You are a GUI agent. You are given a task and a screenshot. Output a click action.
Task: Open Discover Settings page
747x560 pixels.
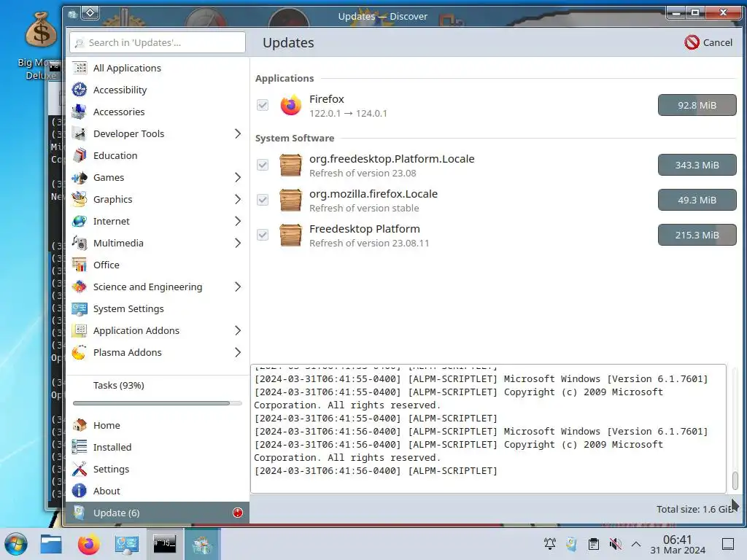[158, 469]
